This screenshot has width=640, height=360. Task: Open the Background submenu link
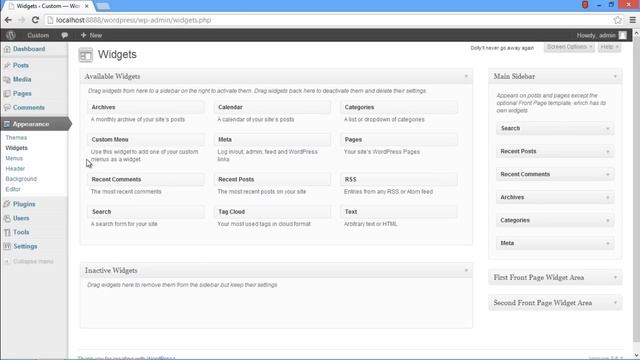pyautogui.click(x=21, y=179)
